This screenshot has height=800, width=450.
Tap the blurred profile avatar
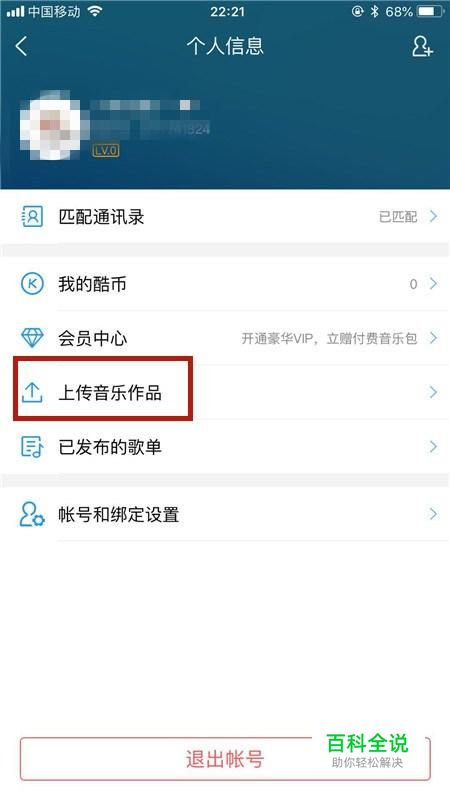[x=51, y=125]
